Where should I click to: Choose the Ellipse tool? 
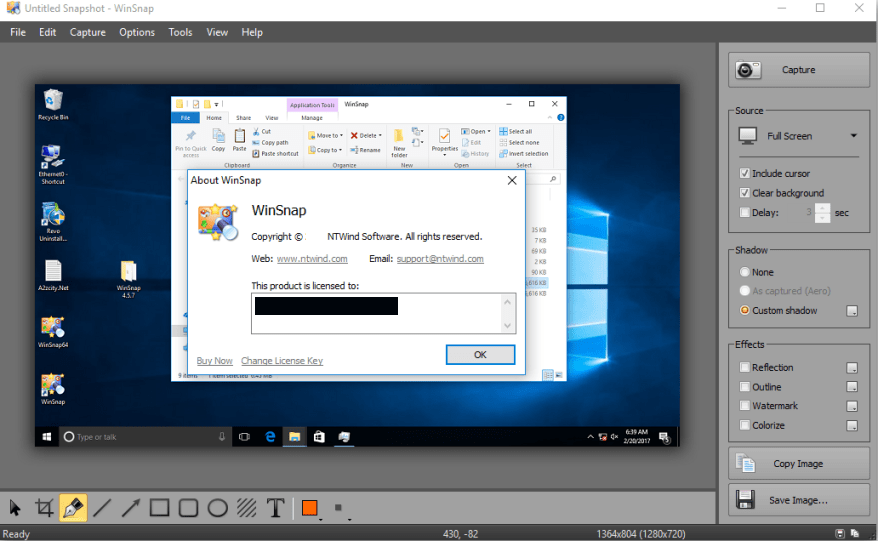(218, 508)
